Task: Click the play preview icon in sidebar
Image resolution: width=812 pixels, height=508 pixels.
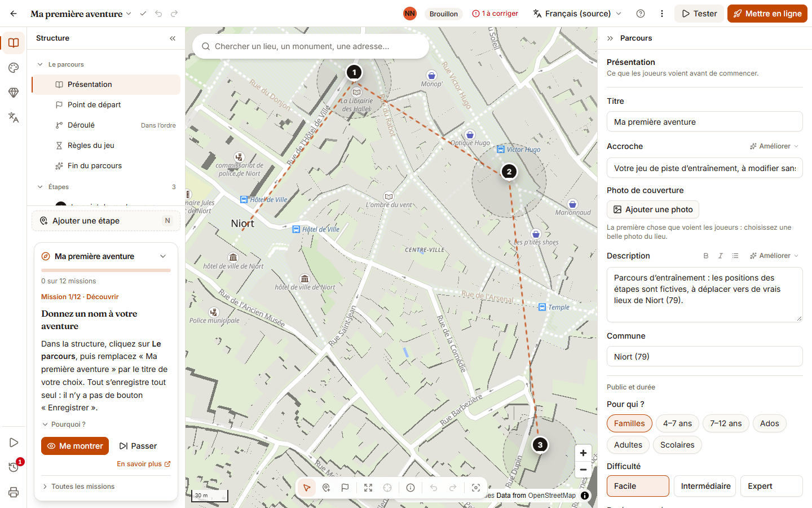Action: (14, 443)
